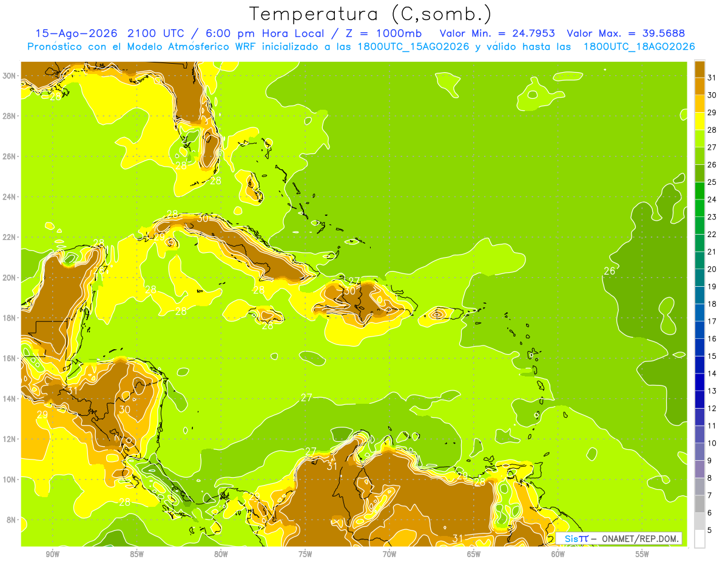Image resolution: width=728 pixels, height=562 pixels.
Task: Click the "75W" longitude axis label
Action: [305, 554]
